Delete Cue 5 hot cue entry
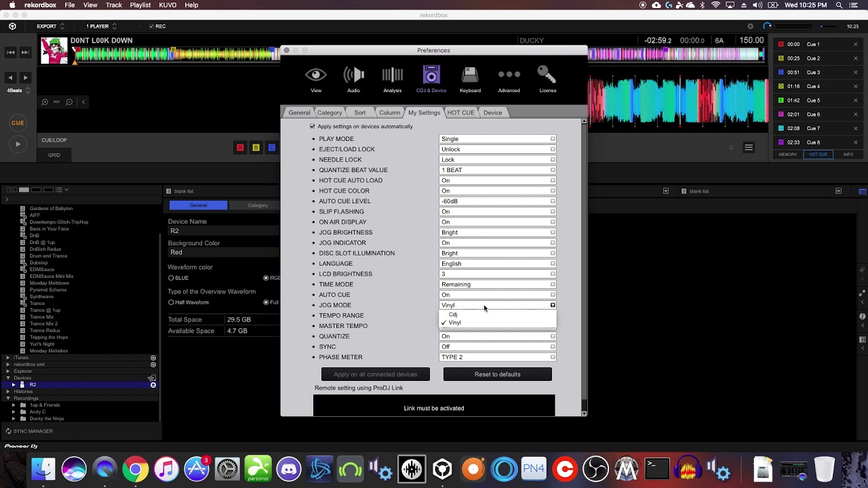Screen dimensions: 868x488 [x=856, y=100]
